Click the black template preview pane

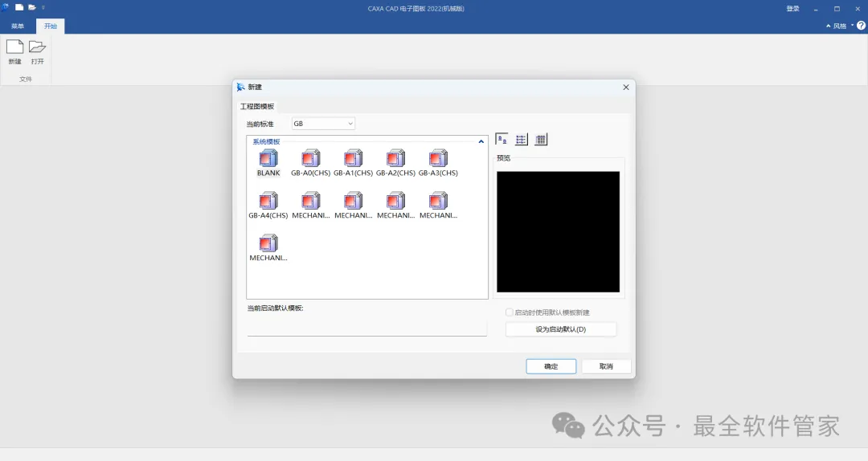(x=558, y=231)
